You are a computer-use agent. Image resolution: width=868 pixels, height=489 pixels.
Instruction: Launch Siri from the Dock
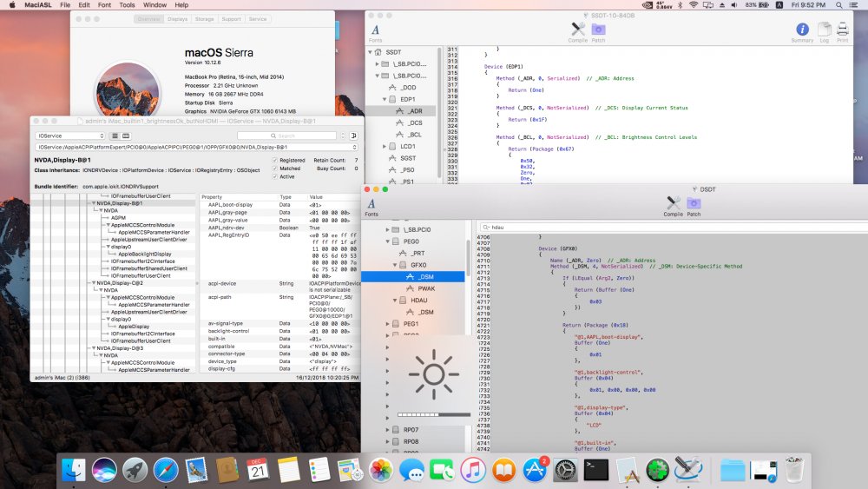tap(104, 470)
